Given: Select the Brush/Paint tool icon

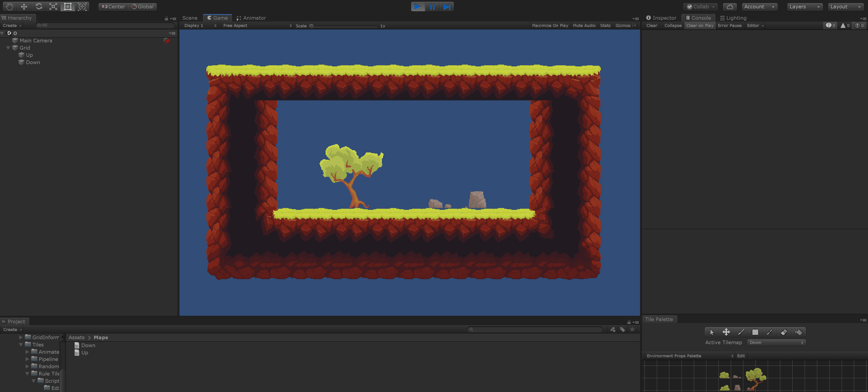Looking at the screenshot, I should click(741, 332).
